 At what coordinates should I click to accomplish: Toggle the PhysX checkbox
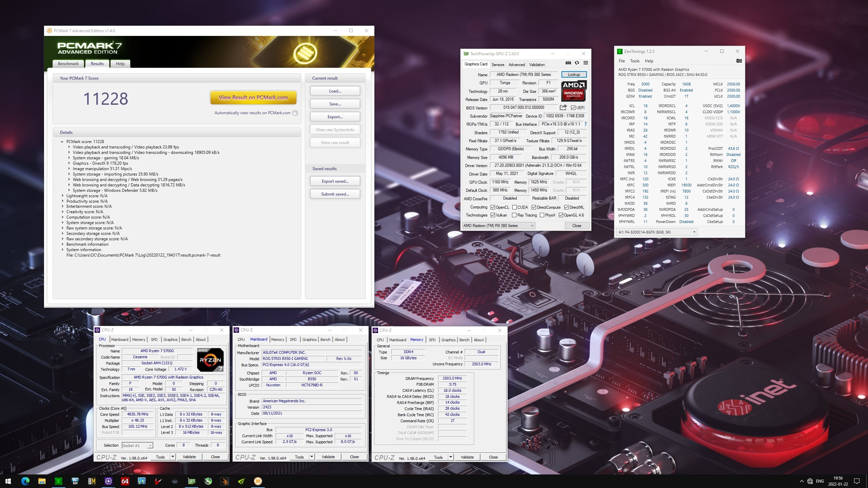click(542, 215)
